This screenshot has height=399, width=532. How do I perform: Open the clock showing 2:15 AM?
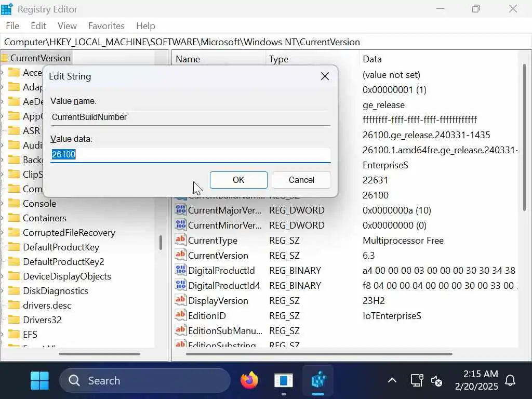point(476,380)
